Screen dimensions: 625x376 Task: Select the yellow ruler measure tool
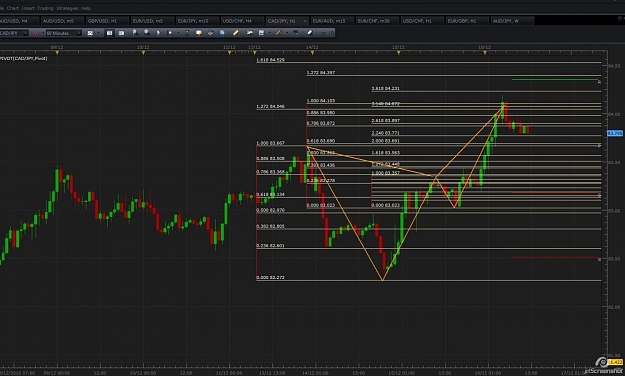[235, 33]
